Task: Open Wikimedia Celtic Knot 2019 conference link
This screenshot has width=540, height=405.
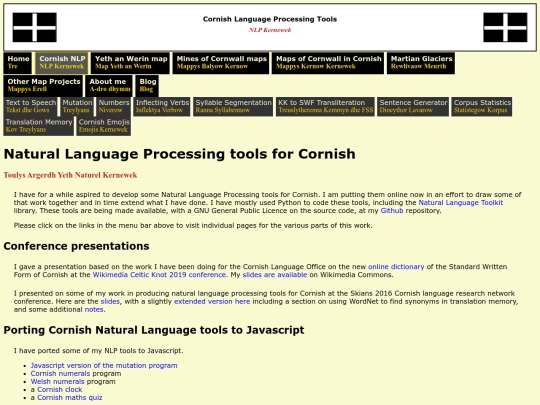Action: (x=159, y=274)
